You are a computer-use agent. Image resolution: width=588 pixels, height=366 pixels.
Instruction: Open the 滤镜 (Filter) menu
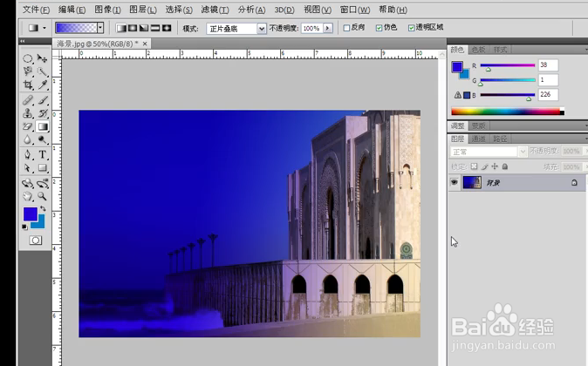(215, 10)
